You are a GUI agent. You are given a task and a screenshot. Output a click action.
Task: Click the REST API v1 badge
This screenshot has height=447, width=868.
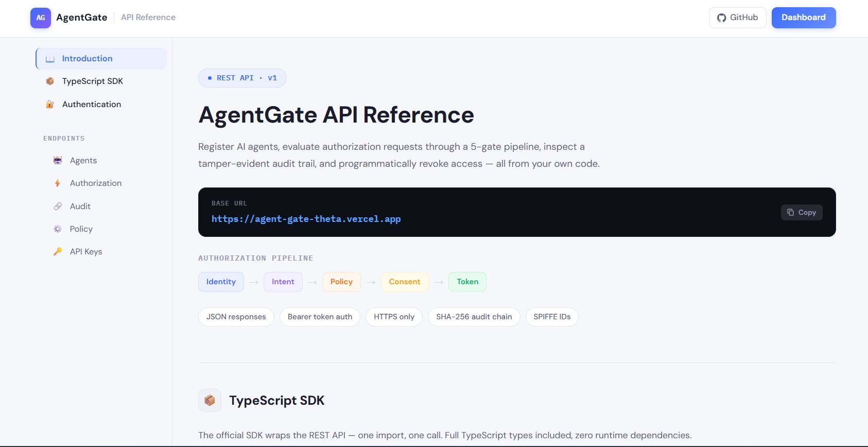[242, 78]
